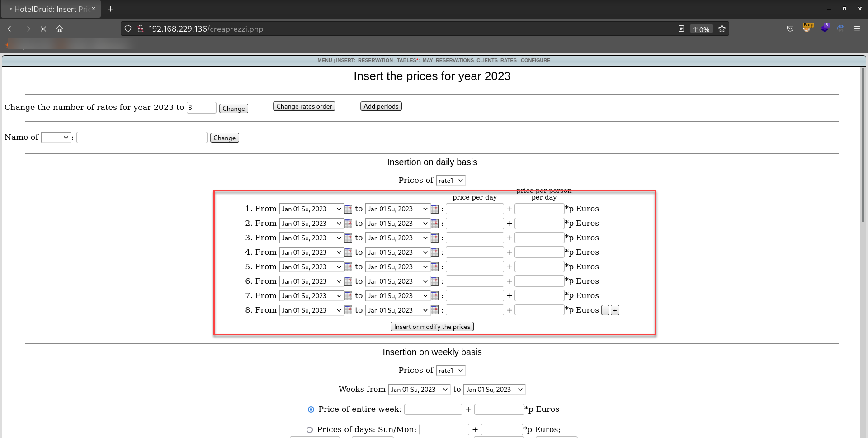Open Firefox application menu
Screen dimensions: 868x438
click(x=857, y=29)
